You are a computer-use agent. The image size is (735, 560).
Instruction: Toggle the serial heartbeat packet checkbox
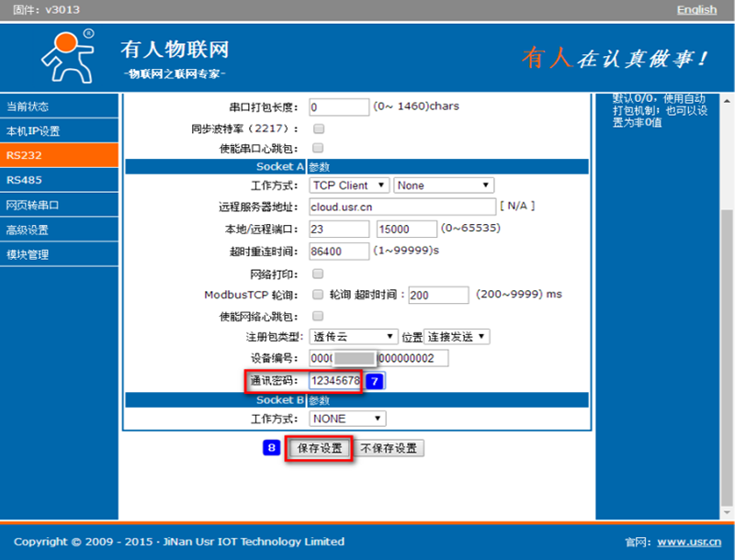(319, 148)
